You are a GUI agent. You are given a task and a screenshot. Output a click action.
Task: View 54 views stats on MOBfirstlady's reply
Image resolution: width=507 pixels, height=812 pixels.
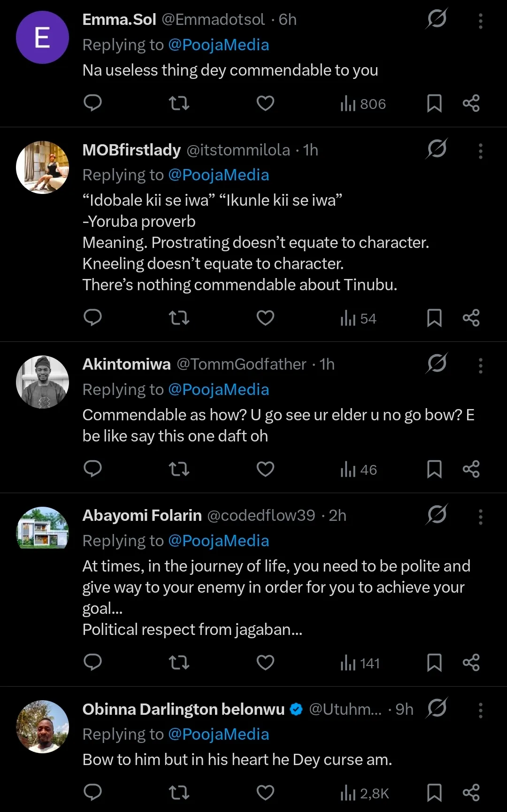(x=359, y=318)
